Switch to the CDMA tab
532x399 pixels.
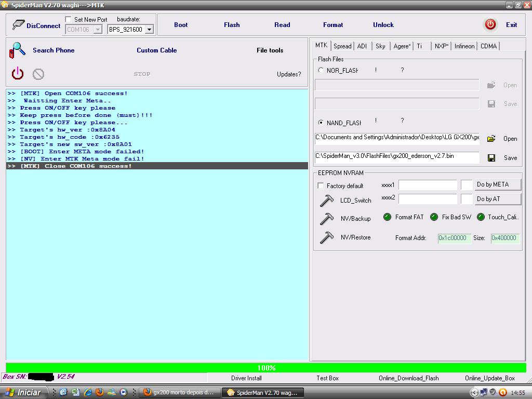[488, 46]
